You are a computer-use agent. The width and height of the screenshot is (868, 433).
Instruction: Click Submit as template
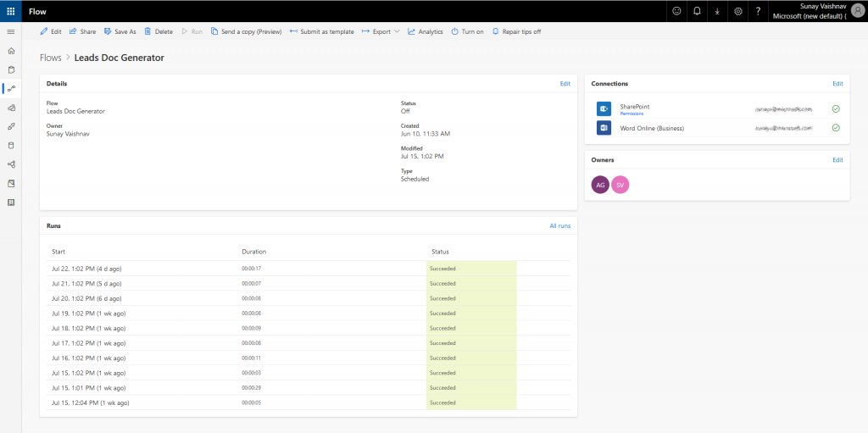point(322,31)
